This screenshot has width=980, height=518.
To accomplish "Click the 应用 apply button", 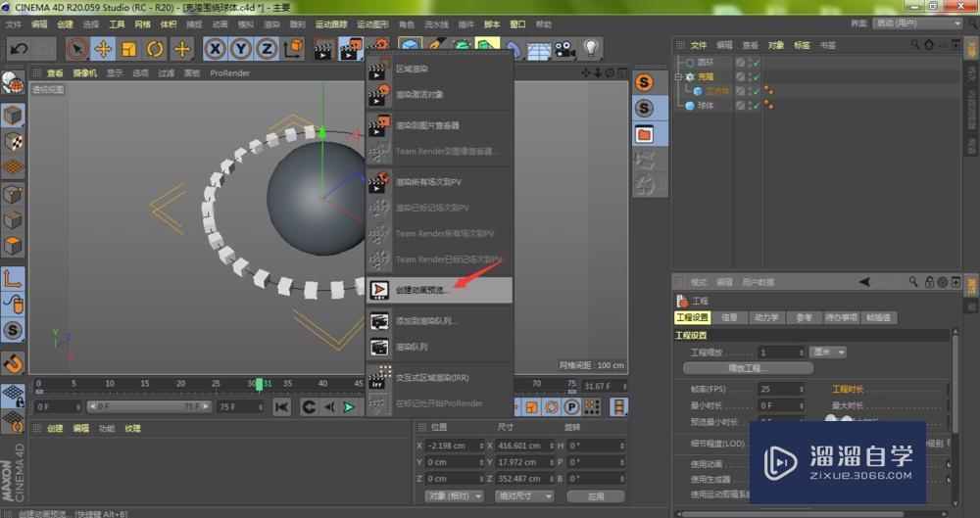I will (596, 496).
